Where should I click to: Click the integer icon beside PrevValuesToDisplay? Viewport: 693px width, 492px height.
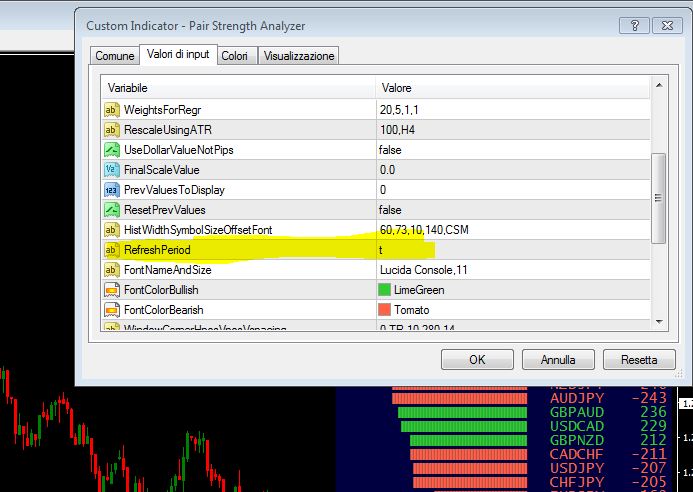(x=111, y=190)
